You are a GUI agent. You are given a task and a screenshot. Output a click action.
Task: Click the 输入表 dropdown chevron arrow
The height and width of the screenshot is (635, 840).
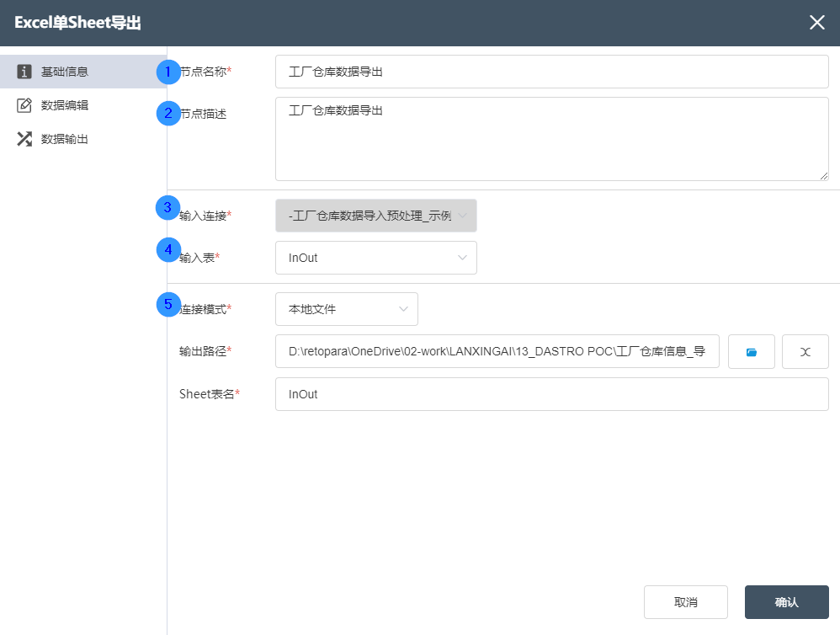tap(462, 258)
